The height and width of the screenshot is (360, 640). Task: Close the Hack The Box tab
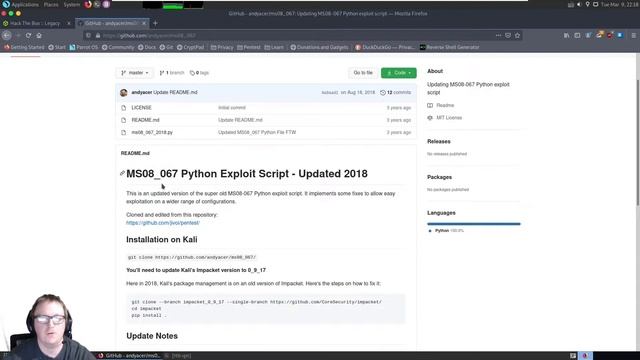click(x=69, y=23)
